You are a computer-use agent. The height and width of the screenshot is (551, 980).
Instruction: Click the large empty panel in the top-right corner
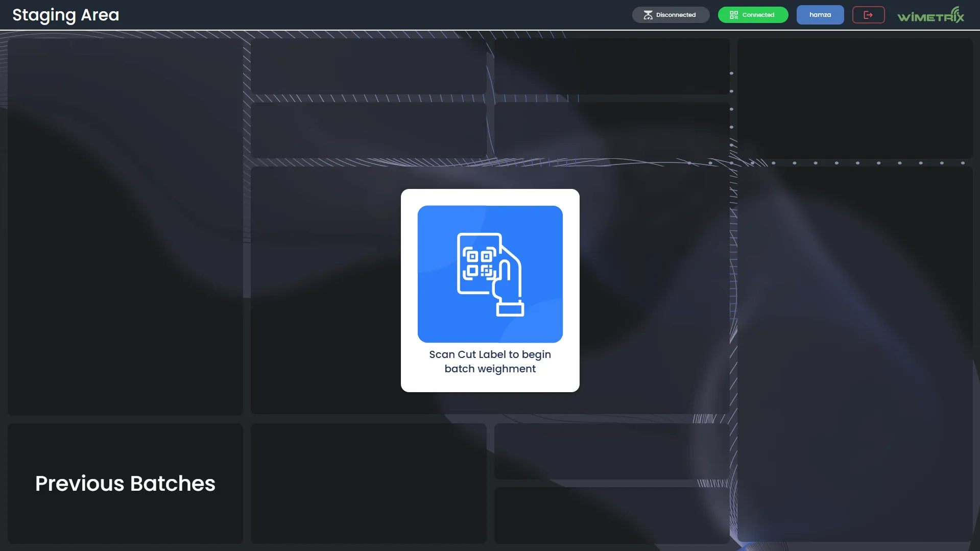tap(854, 98)
